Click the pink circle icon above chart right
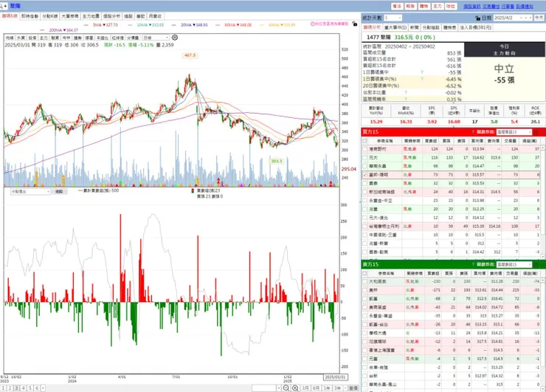546x392 pixels. tap(312, 24)
